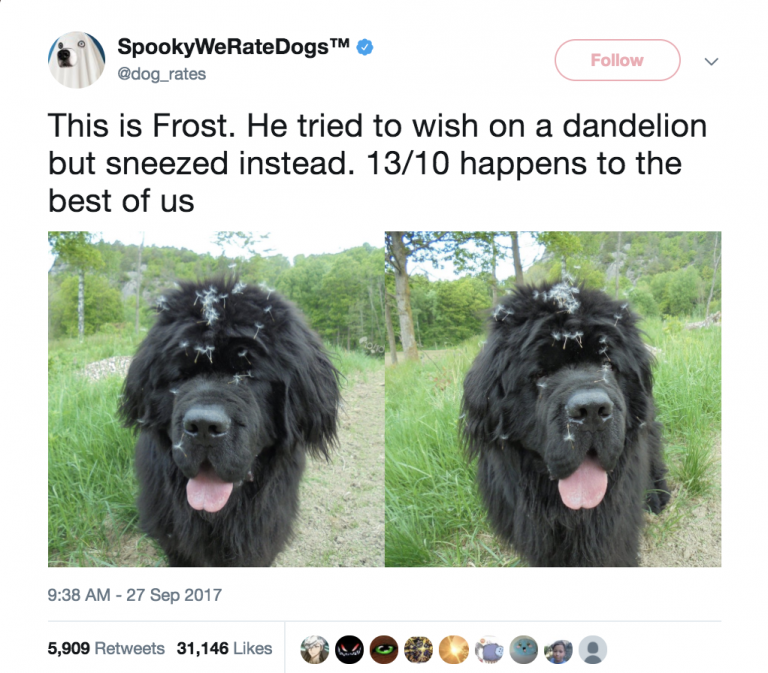Expand the tweet options chevron

pyautogui.click(x=711, y=61)
